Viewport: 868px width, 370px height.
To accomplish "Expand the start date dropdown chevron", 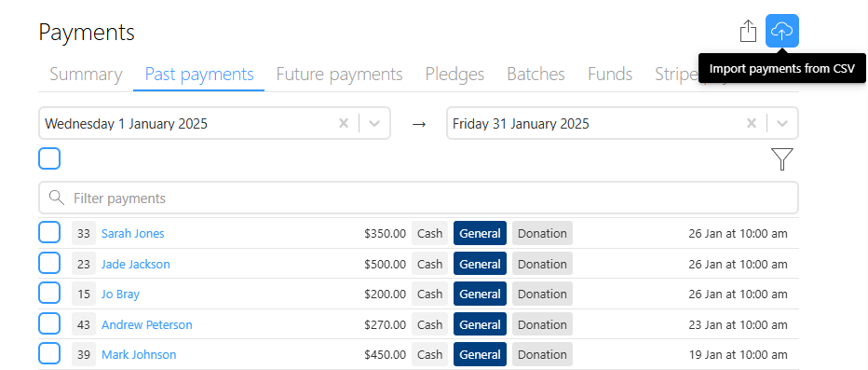I will (x=374, y=123).
